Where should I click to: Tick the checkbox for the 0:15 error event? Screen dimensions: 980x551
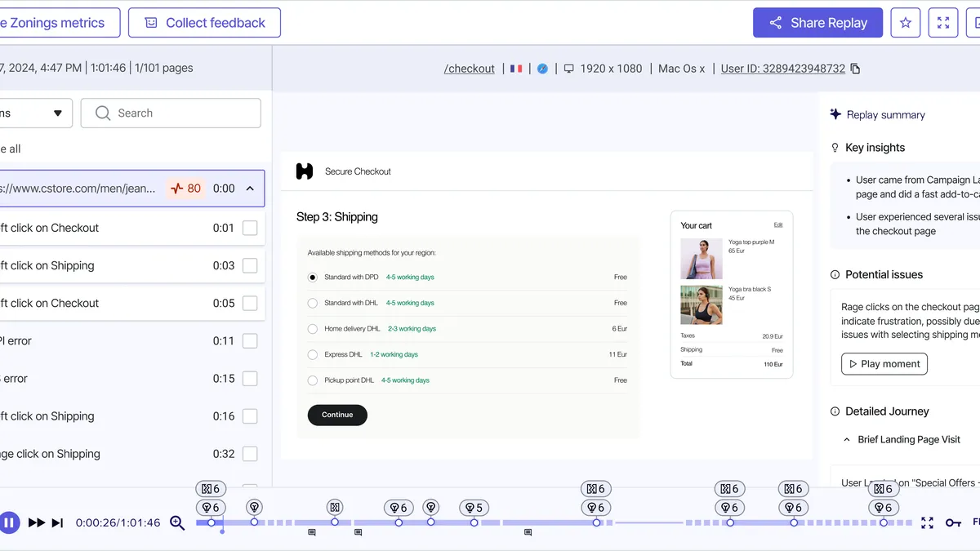pyautogui.click(x=250, y=379)
